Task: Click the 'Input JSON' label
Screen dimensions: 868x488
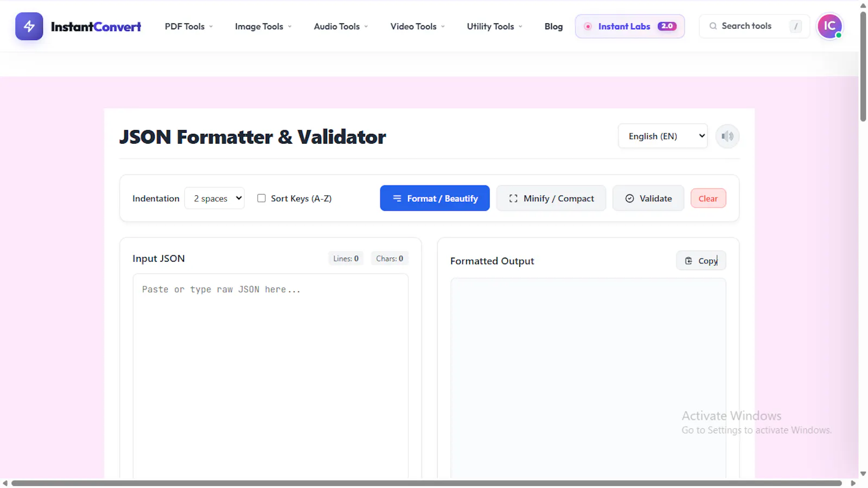Action: (x=158, y=259)
